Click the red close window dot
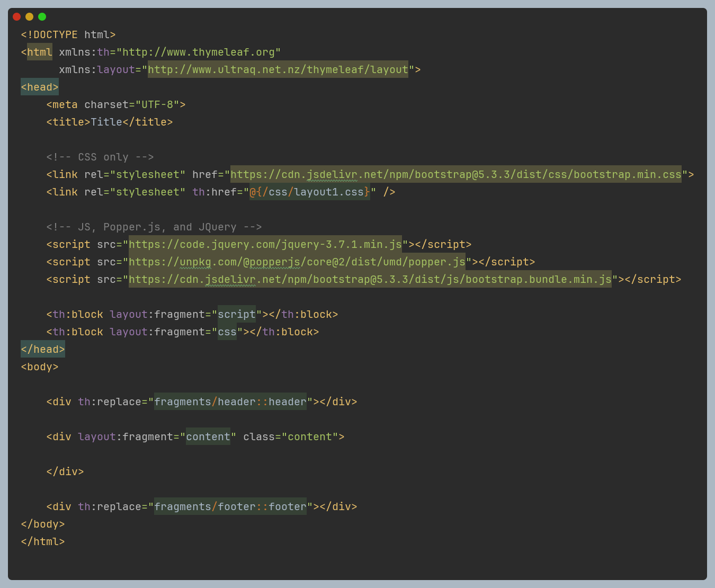The width and height of the screenshot is (715, 588). pyautogui.click(x=16, y=16)
